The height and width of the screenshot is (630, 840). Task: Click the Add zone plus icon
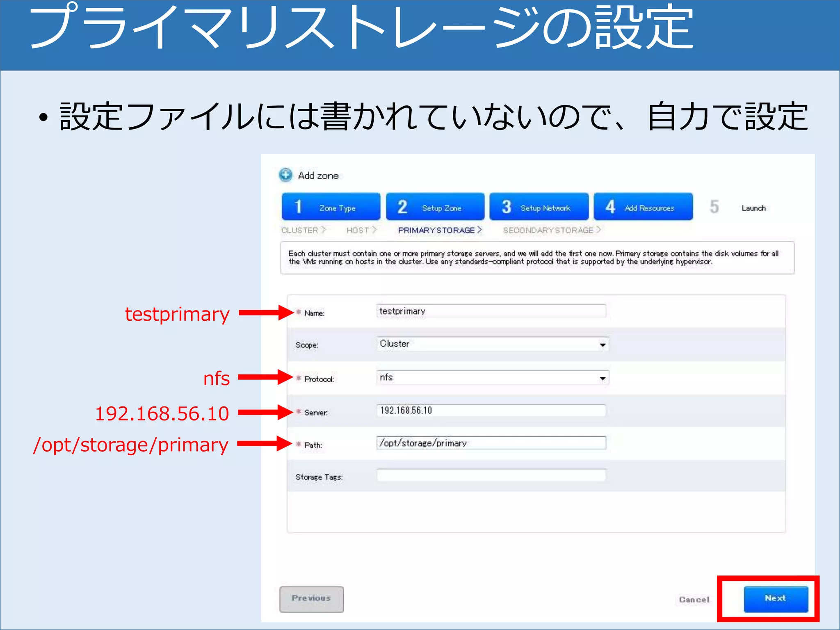[285, 175]
